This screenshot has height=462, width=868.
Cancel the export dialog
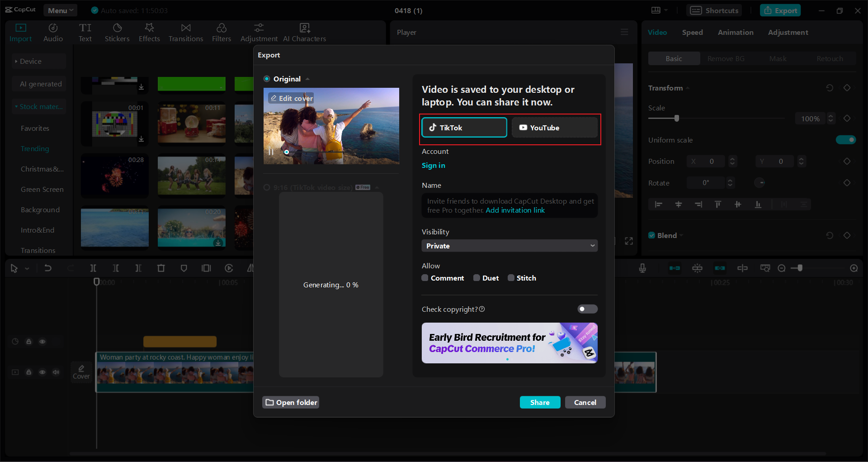(585, 402)
